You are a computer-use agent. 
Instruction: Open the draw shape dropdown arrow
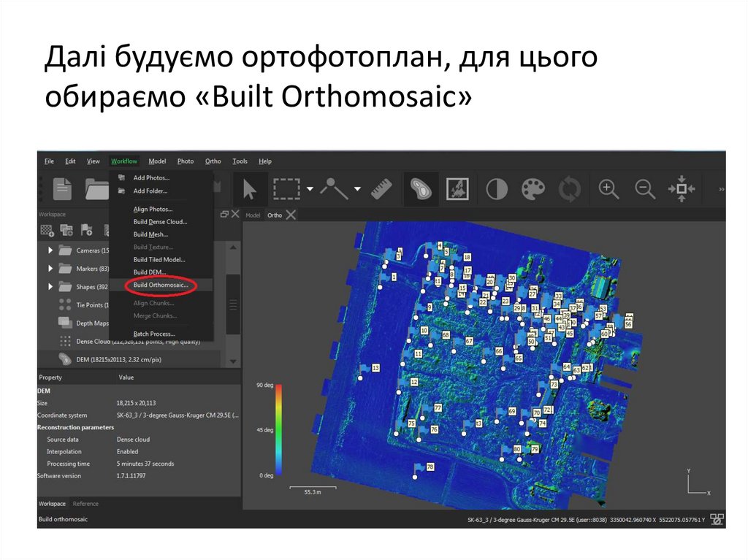[357, 189]
